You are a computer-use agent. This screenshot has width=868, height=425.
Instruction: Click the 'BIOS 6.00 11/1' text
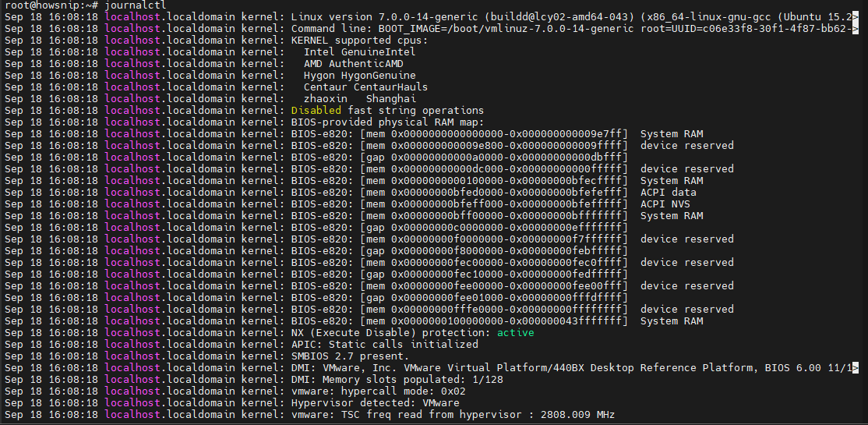[808, 367]
